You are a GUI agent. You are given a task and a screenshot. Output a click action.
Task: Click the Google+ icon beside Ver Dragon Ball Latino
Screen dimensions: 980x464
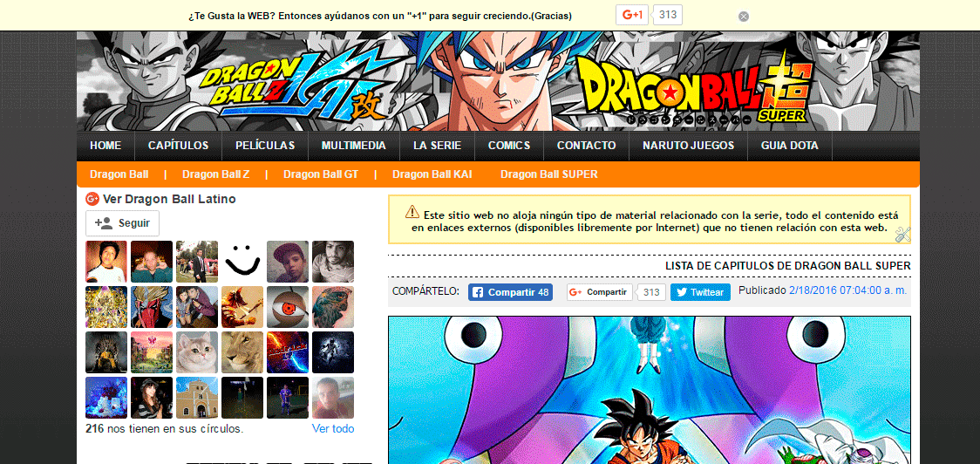[92, 200]
